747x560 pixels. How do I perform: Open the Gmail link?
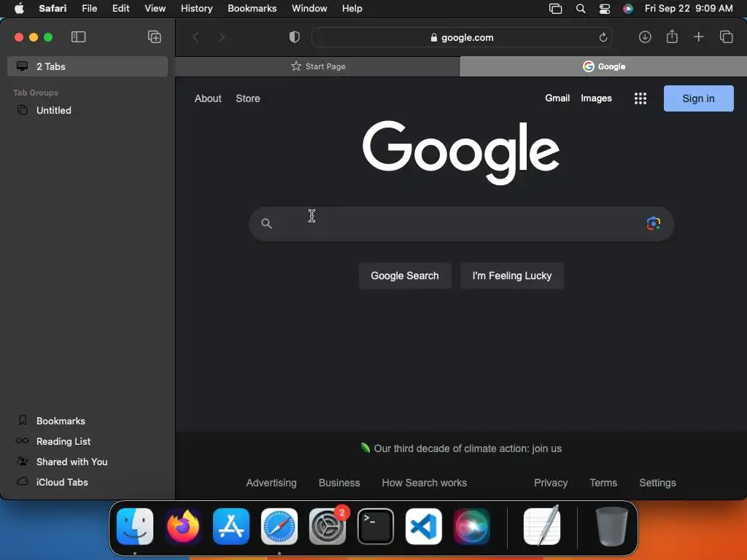click(x=557, y=98)
